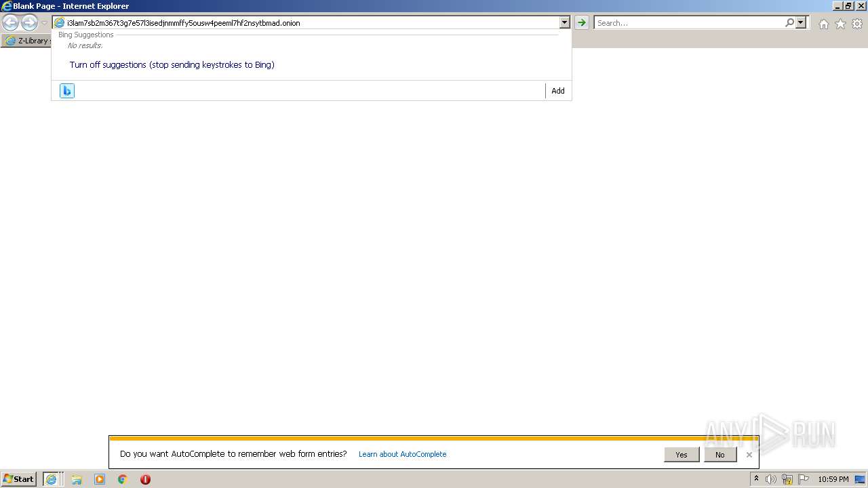Screen dimensions: 868x488
Task: Open the red Opera taskbar icon
Action: 145,479
